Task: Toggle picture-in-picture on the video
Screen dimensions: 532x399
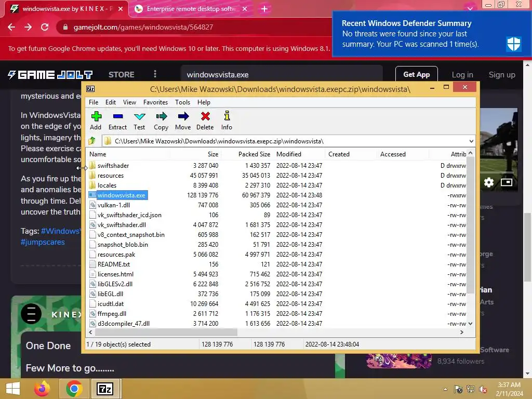Action: pyautogui.click(x=506, y=182)
